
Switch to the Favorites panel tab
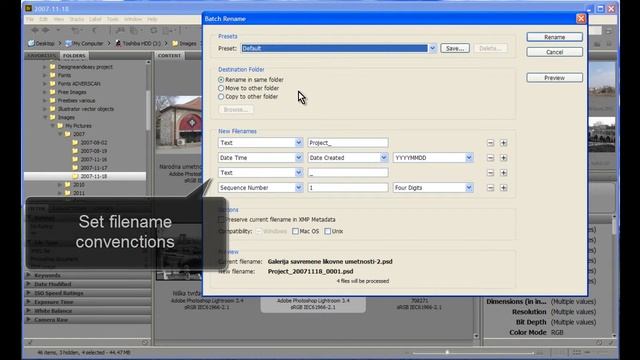tap(41, 56)
